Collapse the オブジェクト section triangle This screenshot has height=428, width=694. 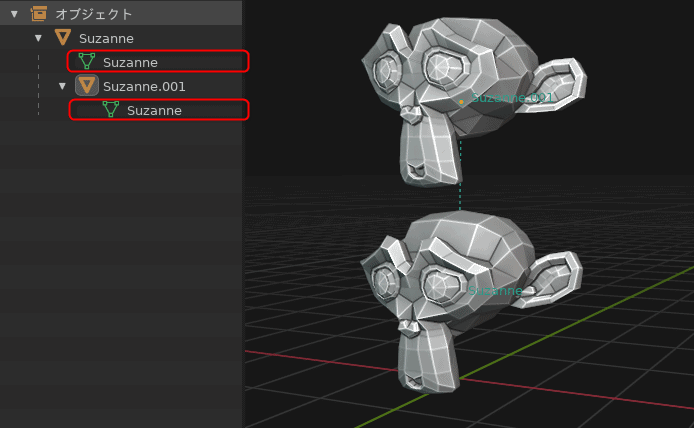coord(14,14)
